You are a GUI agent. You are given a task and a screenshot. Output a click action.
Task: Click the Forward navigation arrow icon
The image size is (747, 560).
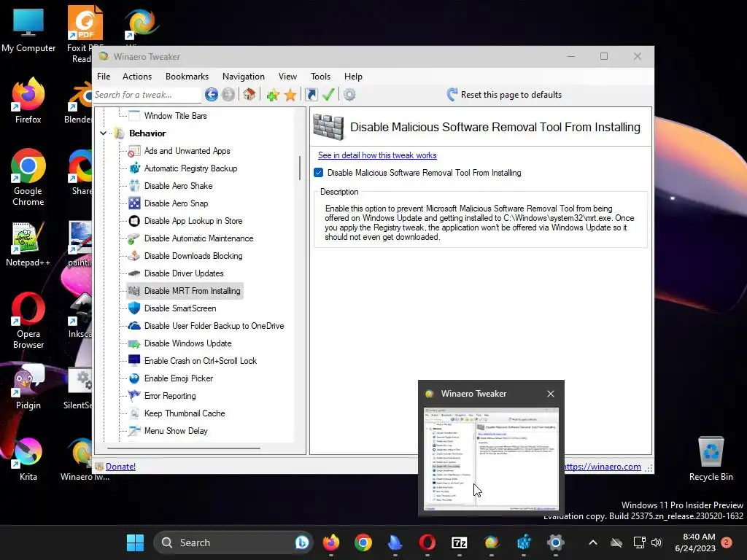(228, 95)
